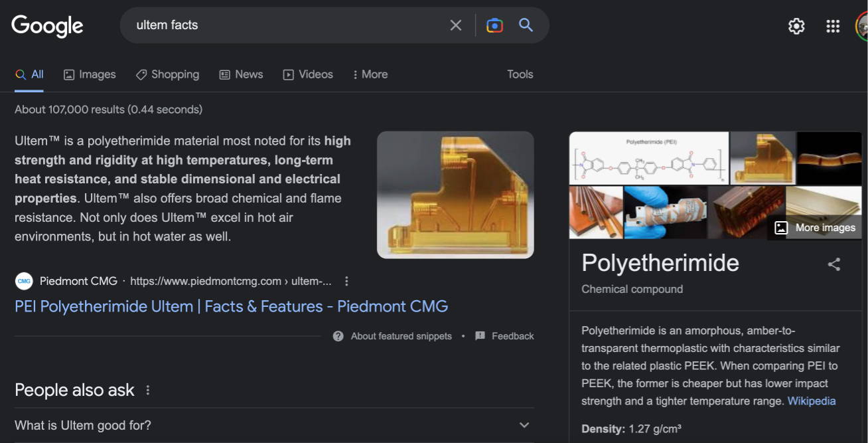
Task: Share the Polyetherimide knowledge panel
Action: (834, 264)
